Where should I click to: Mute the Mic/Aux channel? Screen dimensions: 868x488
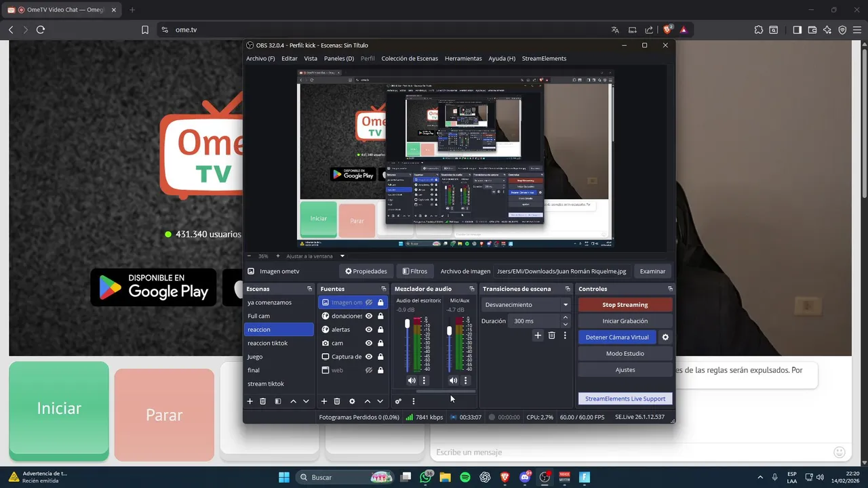pos(453,381)
